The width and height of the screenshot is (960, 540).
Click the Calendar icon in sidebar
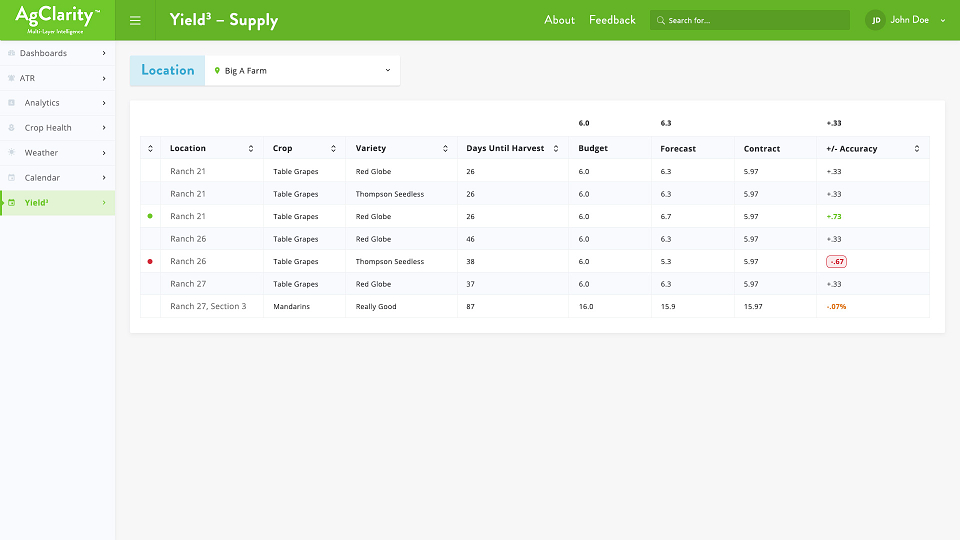pos(11,178)
